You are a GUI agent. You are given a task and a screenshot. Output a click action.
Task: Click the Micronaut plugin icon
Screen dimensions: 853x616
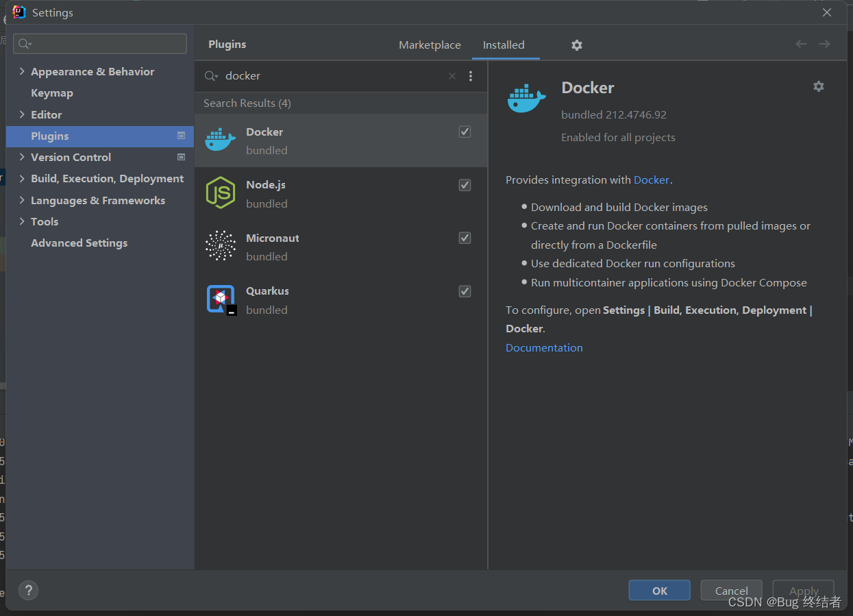tap(220, 246)
